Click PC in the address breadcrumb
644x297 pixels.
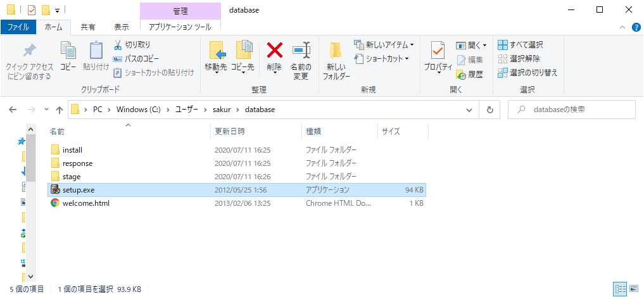tap(98, 110)
